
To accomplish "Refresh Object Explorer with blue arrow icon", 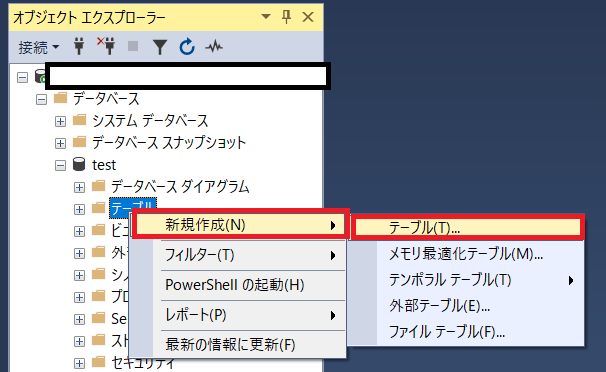I will (187, 47).
